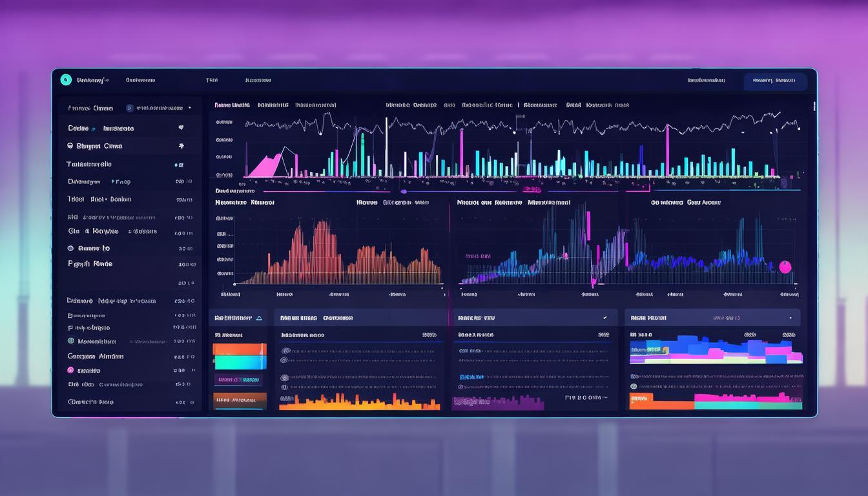Click the small round icon in the sidebar header

pos(130,108)
